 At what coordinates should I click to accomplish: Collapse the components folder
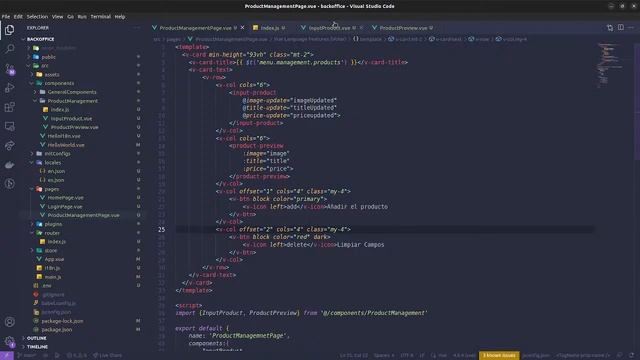pyautogui.click(x=59, y=83)
